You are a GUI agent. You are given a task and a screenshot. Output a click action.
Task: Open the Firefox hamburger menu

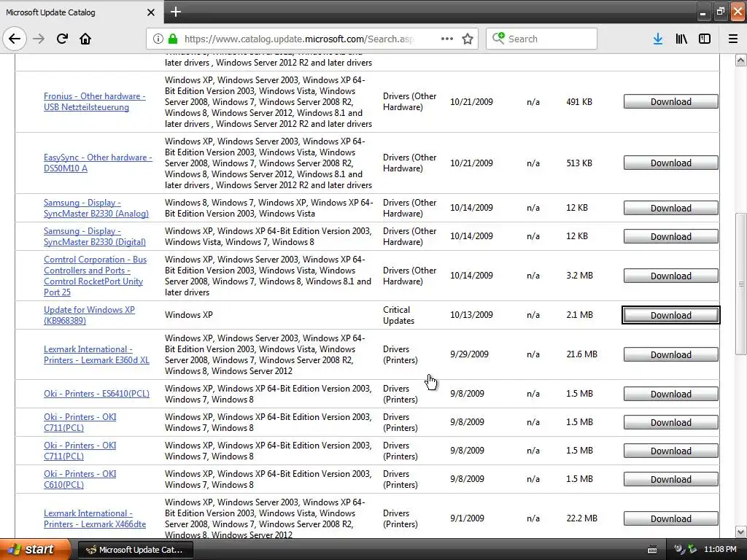click(x=733, y=39)
